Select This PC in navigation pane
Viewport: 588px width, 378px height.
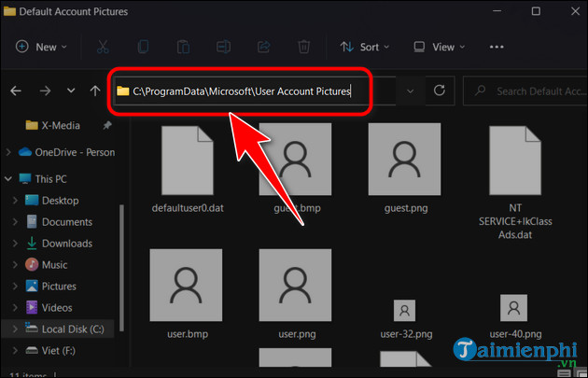tap(43, 179)
